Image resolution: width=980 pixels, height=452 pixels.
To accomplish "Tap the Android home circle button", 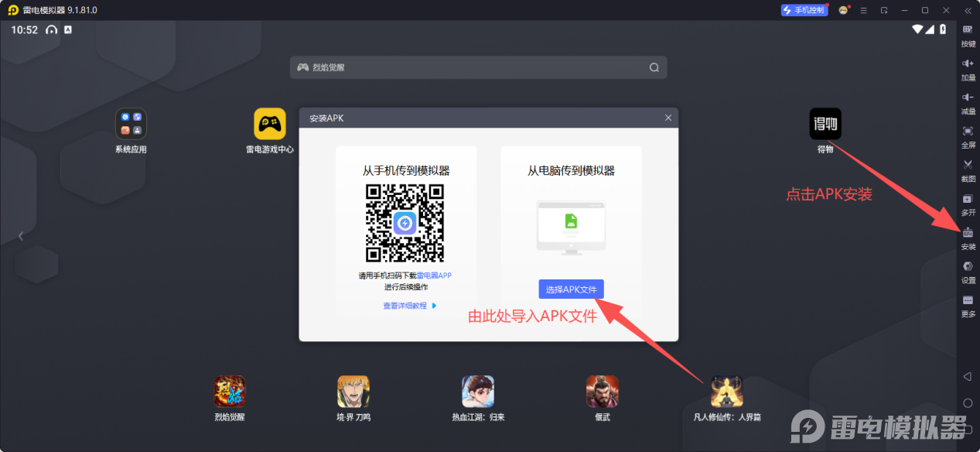I will pyautogui.click(x=968, y=403).
